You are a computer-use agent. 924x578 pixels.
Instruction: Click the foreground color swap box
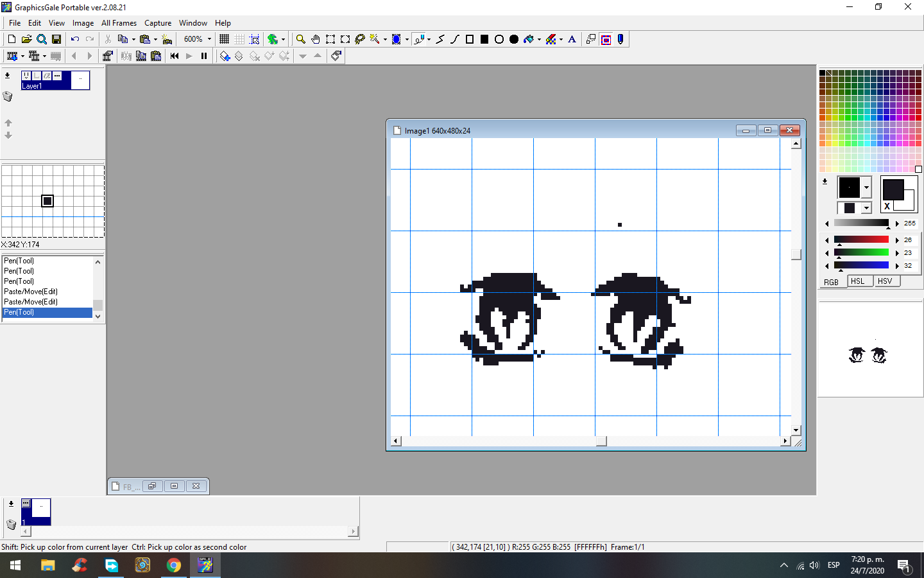pos(893,190)
